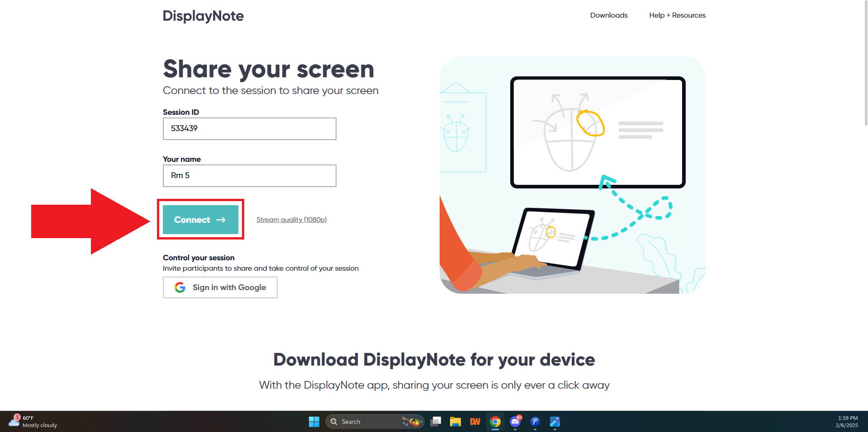This screenshot has height=432, width=868.
Task: Open the blue P app in taskbar
Action: coord(535,422)
